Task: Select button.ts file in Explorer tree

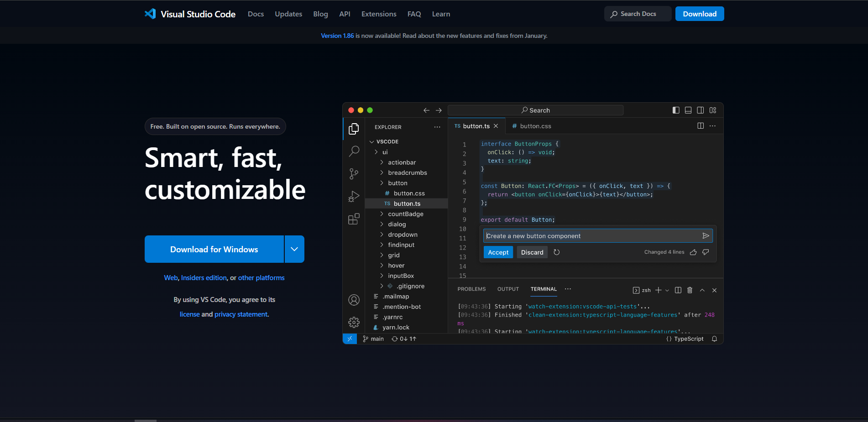Action: click(406, 203)
